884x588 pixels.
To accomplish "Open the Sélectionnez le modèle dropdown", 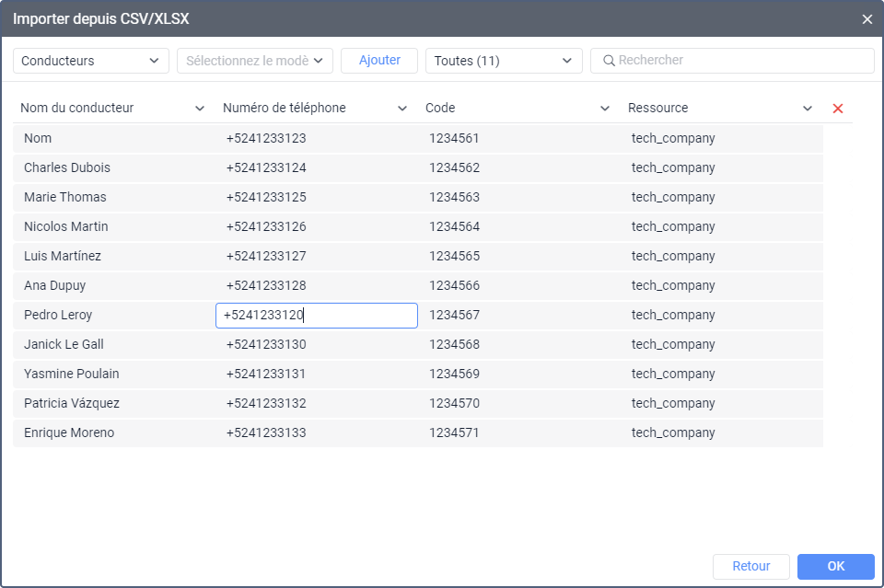I will tap(255, 61).
